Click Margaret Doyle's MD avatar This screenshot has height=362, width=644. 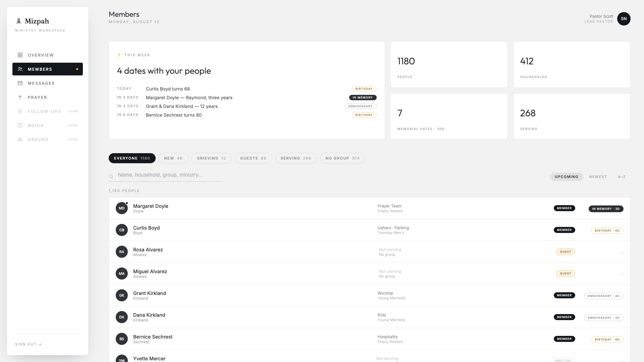[x=122, y=208]
